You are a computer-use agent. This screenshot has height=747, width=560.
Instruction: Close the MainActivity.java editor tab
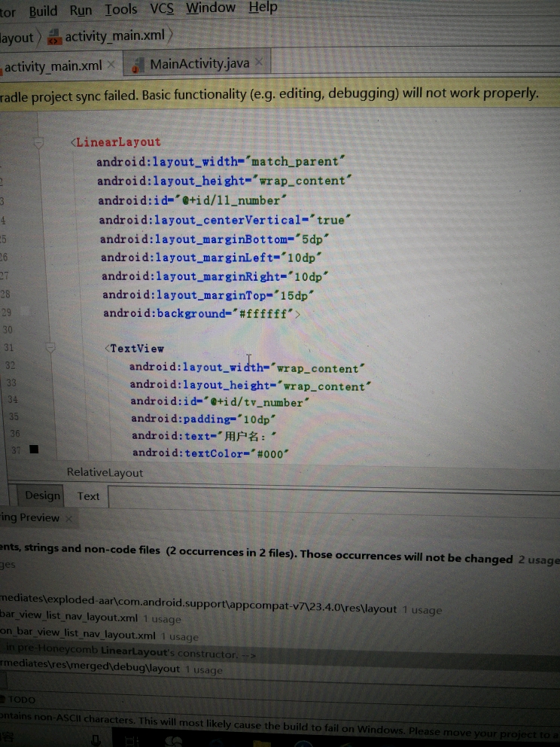(x=259, y=62)
